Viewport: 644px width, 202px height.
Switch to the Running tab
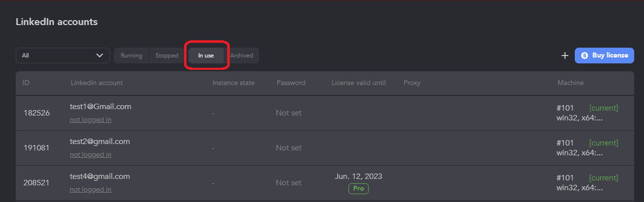point(131,56)
